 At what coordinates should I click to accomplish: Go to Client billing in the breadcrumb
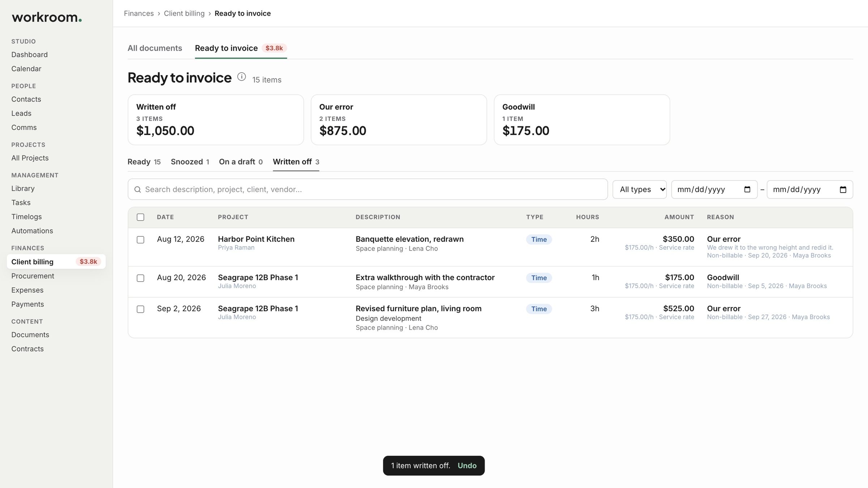pyautogui.click(x=184, y=13)
